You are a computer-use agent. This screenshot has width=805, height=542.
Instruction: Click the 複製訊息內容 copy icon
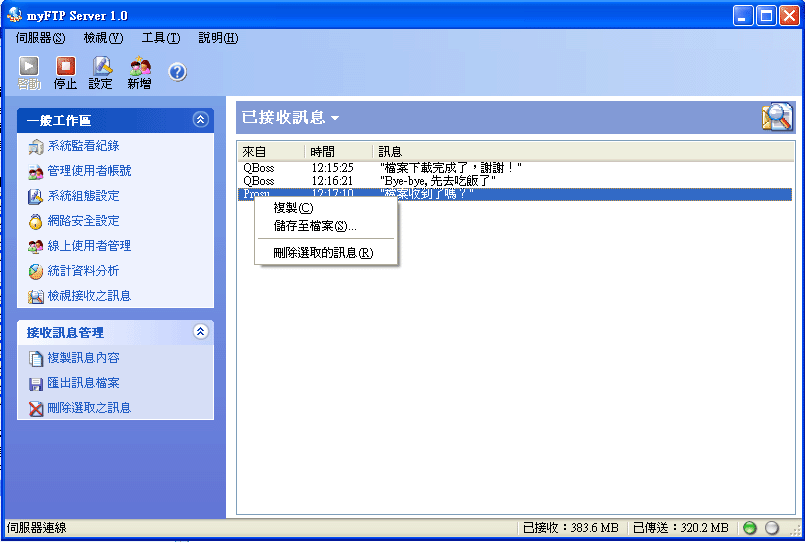click(35, 359)
